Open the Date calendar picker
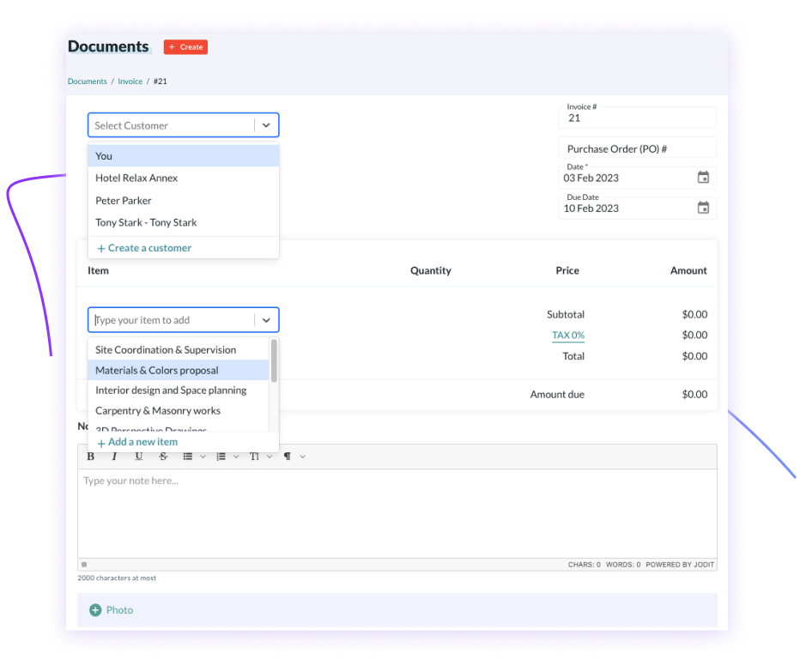This screenshot has width=800, height=672. (703, 178)
